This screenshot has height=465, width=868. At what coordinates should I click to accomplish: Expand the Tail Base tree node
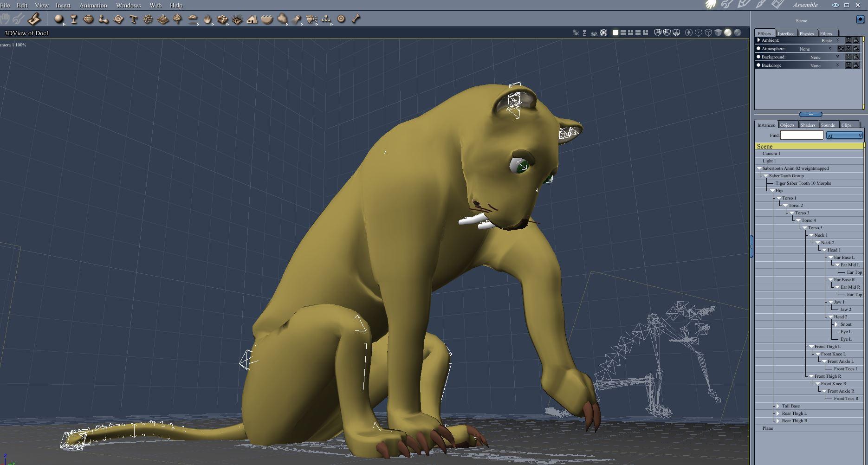778,406
